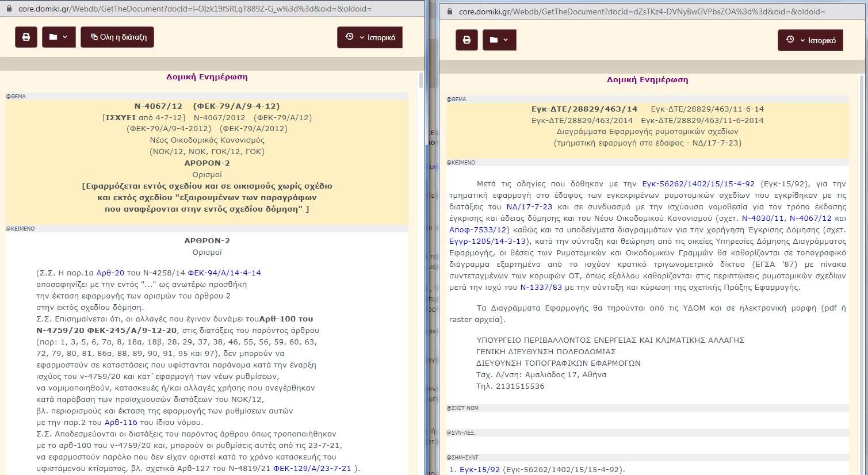Screen dimensions: 868x475
Task: Open Ν-4067/12 link in right document
Action: [x=810, y=219]
